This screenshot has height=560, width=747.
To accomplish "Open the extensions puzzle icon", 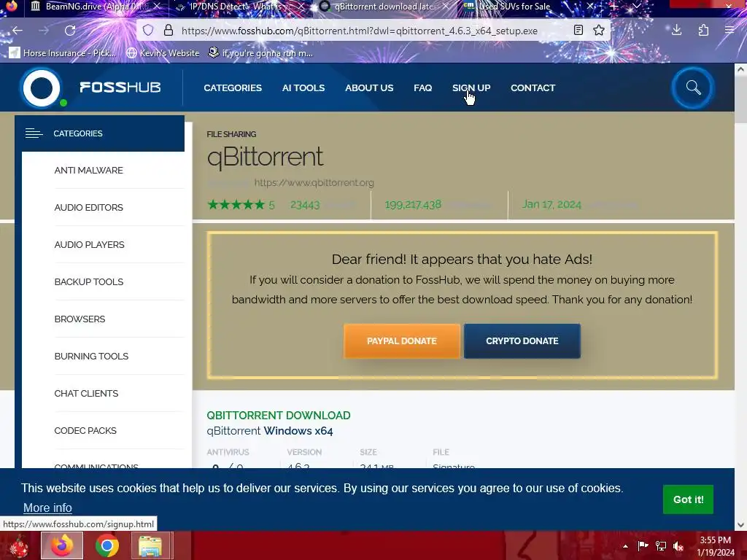I will coord(703,31).
